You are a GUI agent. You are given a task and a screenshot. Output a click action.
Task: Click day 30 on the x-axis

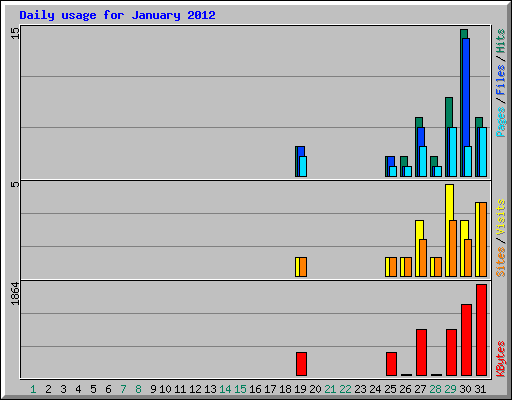point(465,389)
